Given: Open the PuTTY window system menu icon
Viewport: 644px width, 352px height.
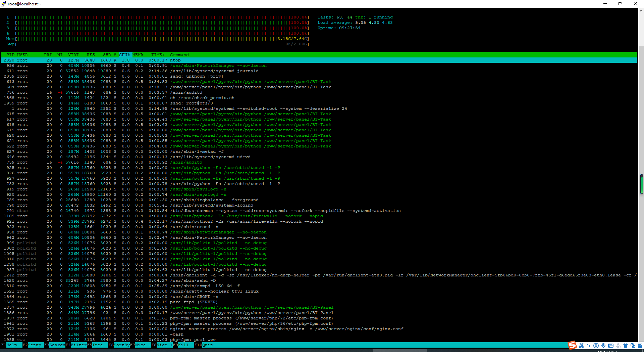Looking at the screenshot, I should [3, 4].
